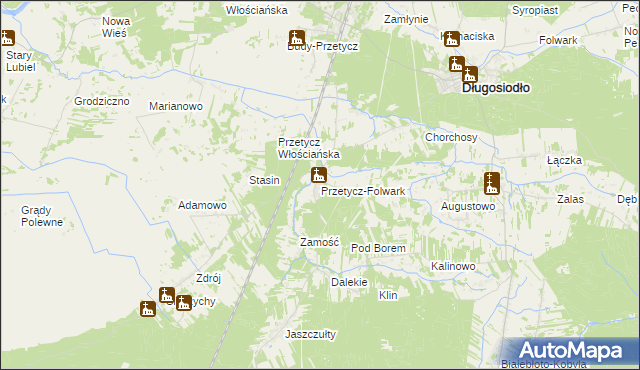Click the Marianowo label
The image size is (640, 370).
(176, 106)
